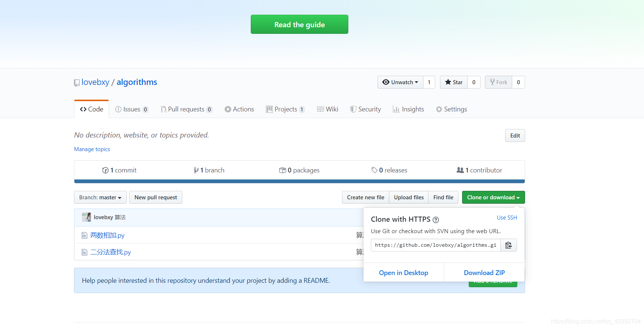
Task: Go to the Actions tab
Action: (x=239, y=109)
